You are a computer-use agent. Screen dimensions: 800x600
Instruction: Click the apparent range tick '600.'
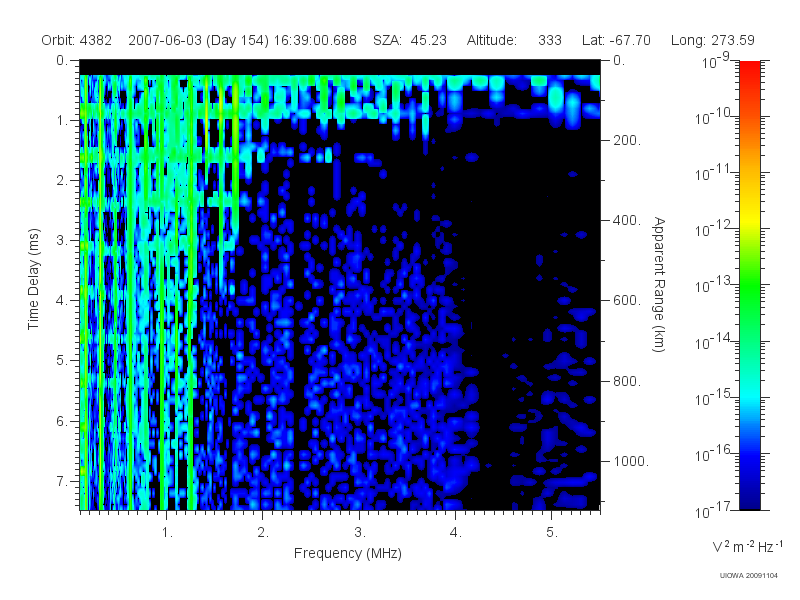627,301
